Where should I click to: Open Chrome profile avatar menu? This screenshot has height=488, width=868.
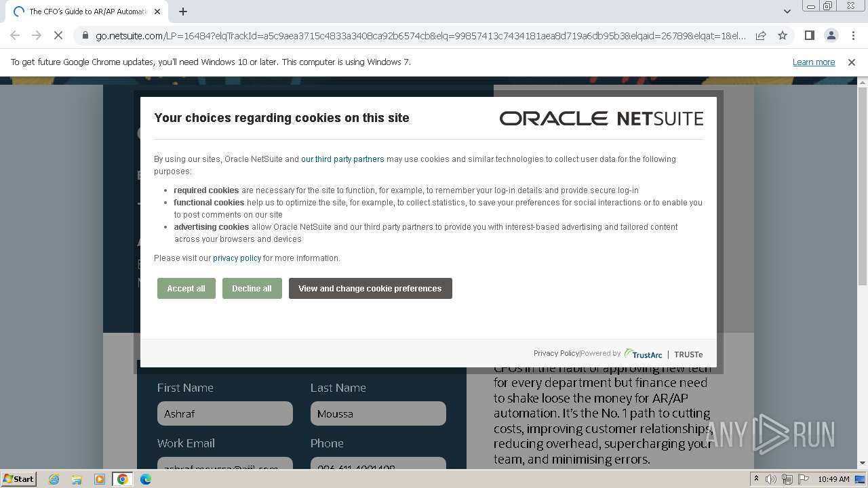pos(831,35)
